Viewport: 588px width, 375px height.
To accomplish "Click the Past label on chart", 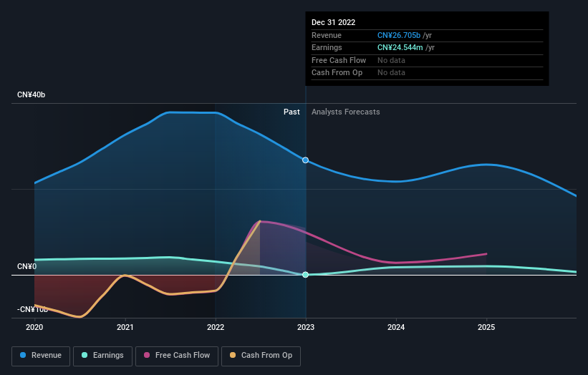I will click(x=291, y=112).
